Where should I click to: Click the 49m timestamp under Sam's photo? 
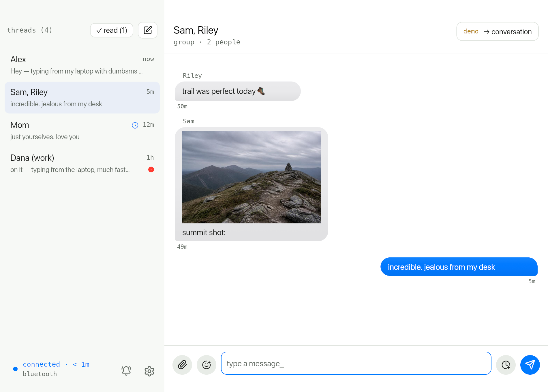[182, 247]
